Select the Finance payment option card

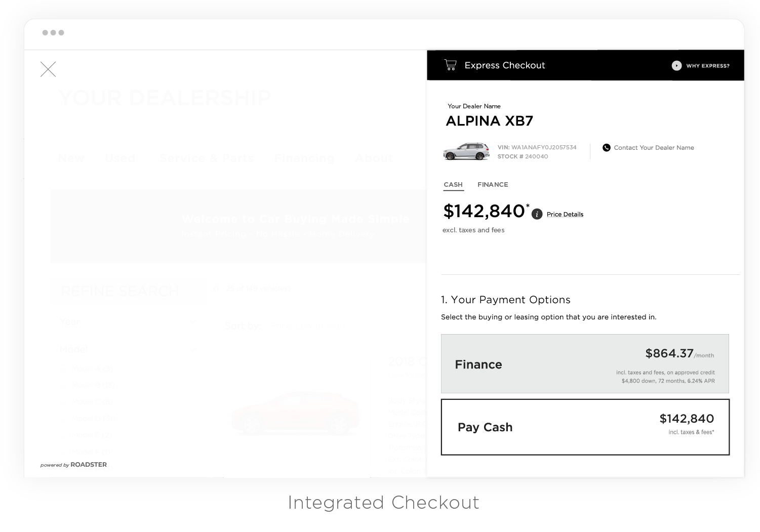585,363
